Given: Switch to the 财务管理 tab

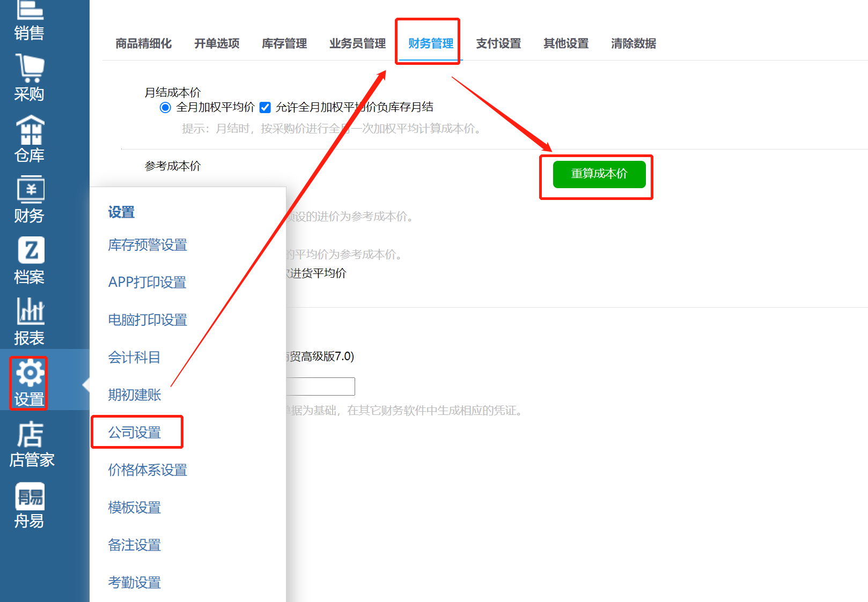Looking at the screenshot, I should pyautogui.click(x=431, y=43).
